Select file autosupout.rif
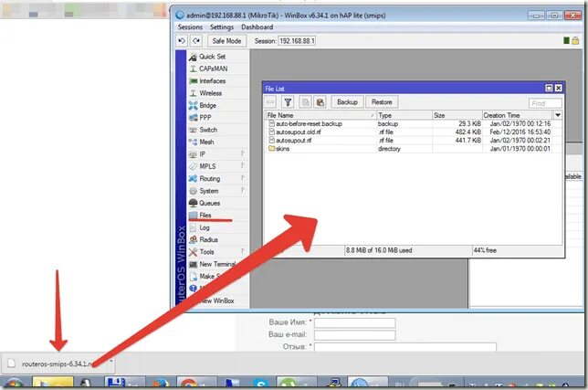Viewport: 588px width, 390px height. point(294,141)
